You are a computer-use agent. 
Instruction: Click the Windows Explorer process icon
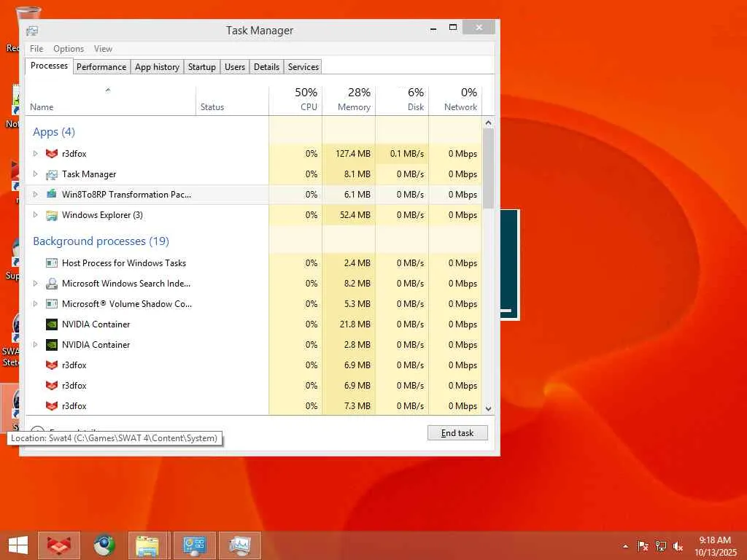(52, 215)
